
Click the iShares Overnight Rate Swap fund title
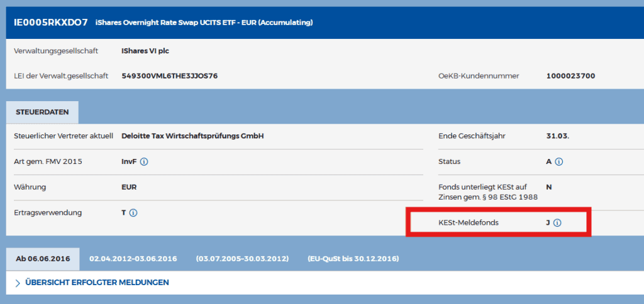pos(204,23)
